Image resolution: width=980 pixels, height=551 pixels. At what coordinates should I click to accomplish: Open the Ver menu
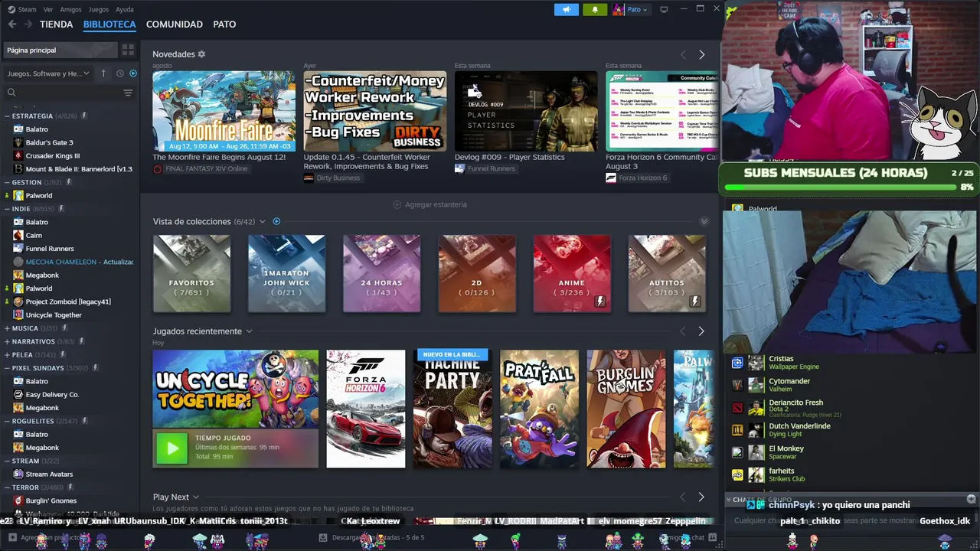[x=48, y=9]
